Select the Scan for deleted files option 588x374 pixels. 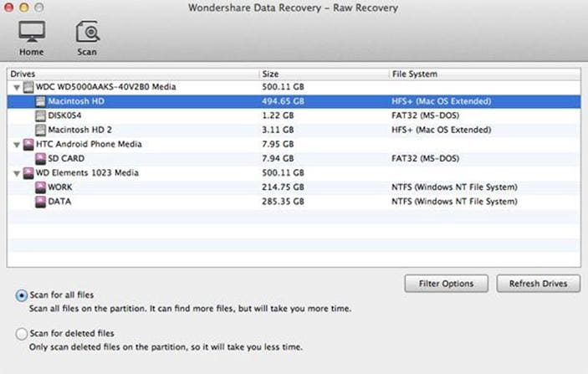coord(22,334)
